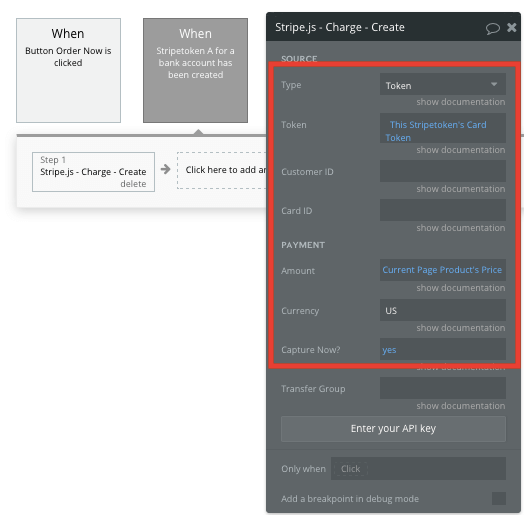Show documentation for Token field
Image resolution: width=524 pixels, height=515 pixels.
click(x=461, y=150)
